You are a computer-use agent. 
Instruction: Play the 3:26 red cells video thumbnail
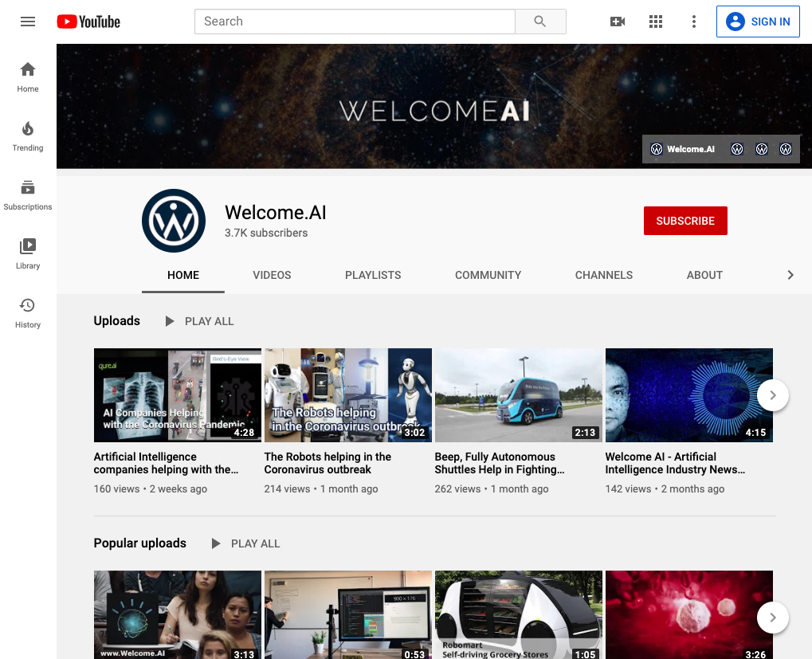click(x=688, y=615)
